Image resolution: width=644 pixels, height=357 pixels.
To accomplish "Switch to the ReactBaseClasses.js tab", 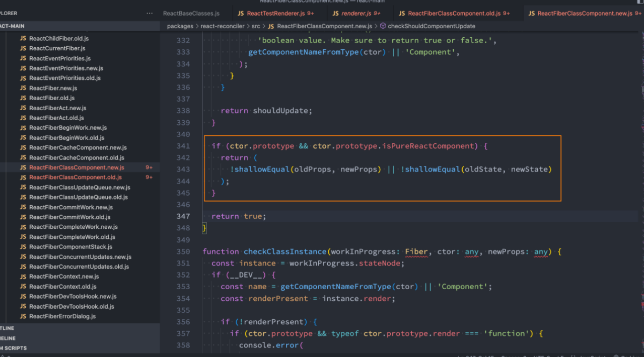I will (191, 13).
